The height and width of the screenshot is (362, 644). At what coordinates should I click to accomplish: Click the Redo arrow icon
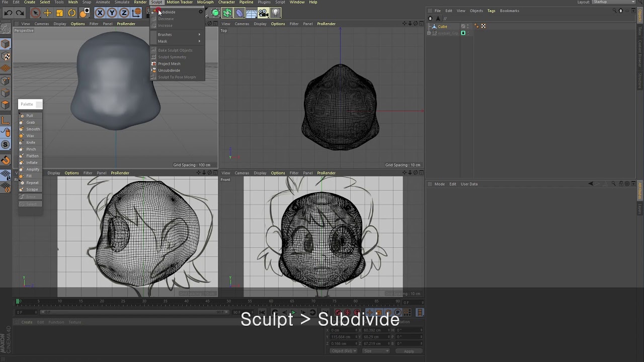pyautogui.click(x=20, y=13)
